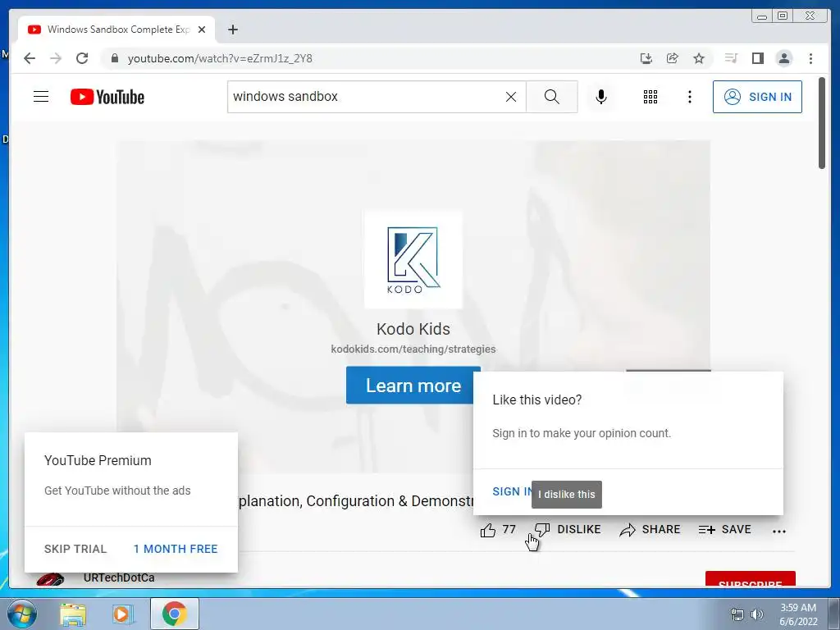
Task: Open Windows Media Player from taskbar
Action: click(122, 614)
